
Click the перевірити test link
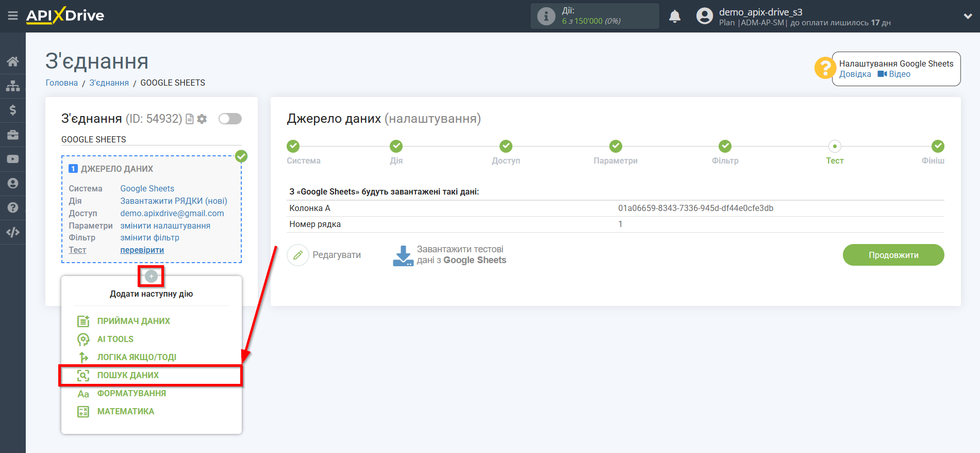142,250
